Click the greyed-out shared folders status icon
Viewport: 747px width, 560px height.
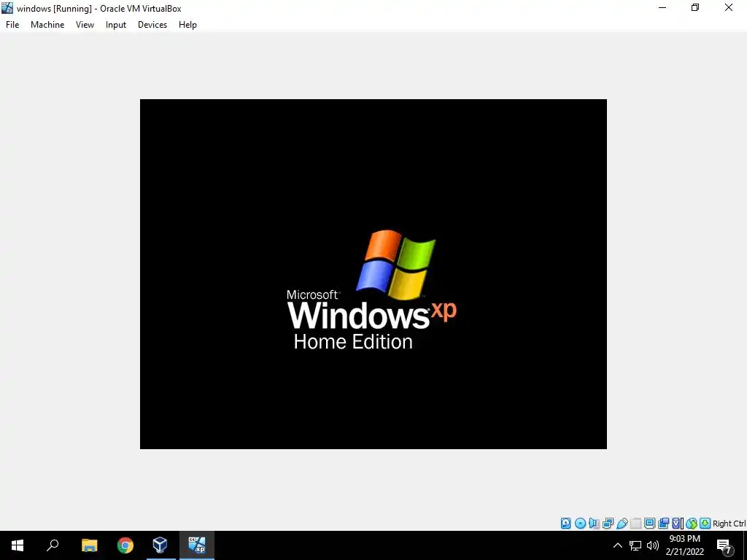[636, 524]
